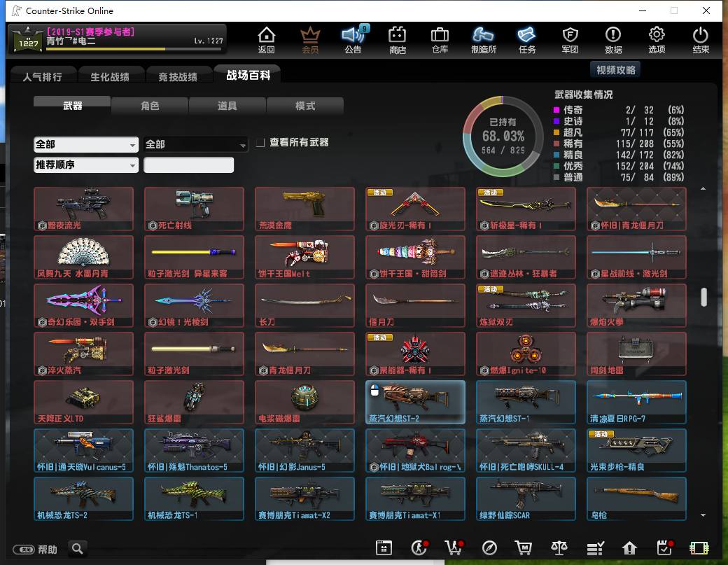Click the 结束 power icon to quit
The height and width of the screenshot is (565, 728).
pyautogui.click(x=700, y=40)
